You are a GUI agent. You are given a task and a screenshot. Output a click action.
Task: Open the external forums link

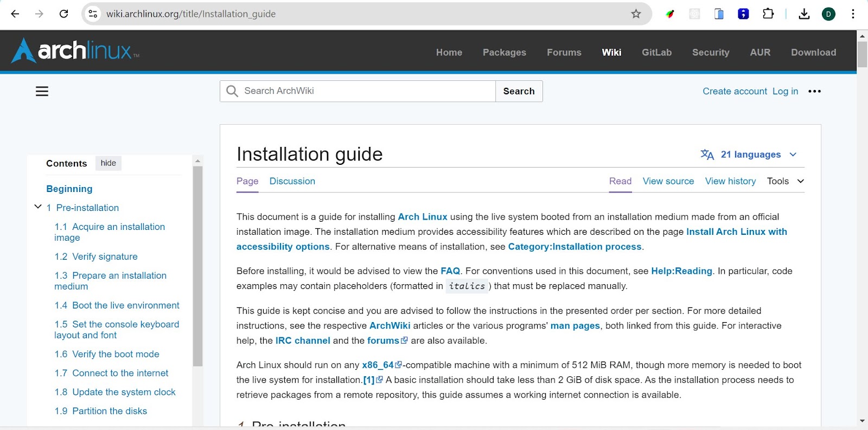(x=387, y=341)
